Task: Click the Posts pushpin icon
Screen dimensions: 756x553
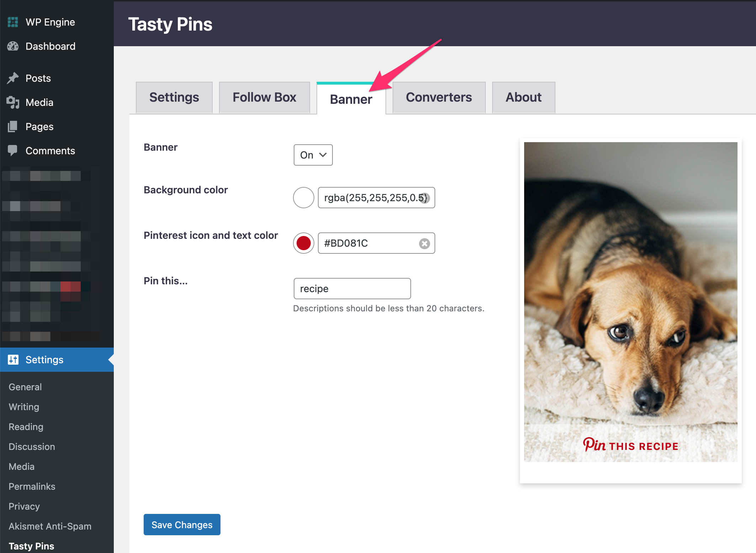Action: point(13,78)
